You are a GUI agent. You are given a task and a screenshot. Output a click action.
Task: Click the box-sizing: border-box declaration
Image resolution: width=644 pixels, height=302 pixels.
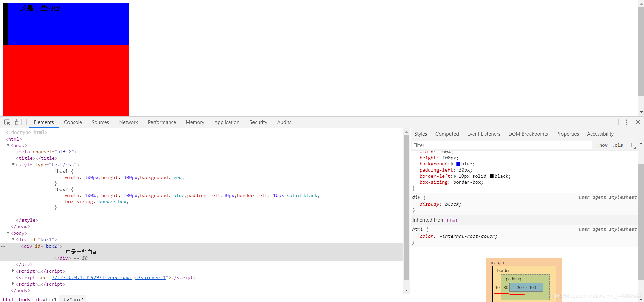pyautogui.click(x=451, y=182)
